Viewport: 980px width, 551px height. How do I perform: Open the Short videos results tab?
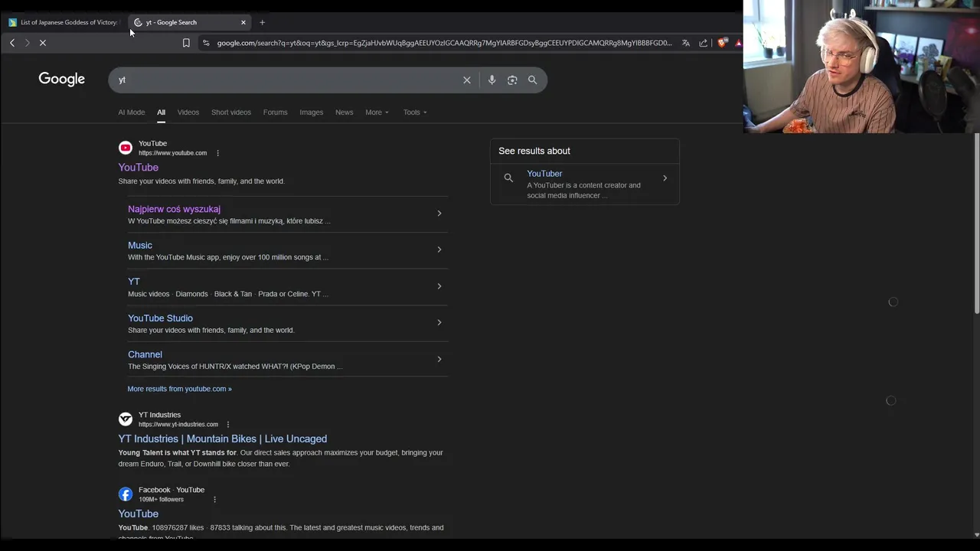pos(231,112)
